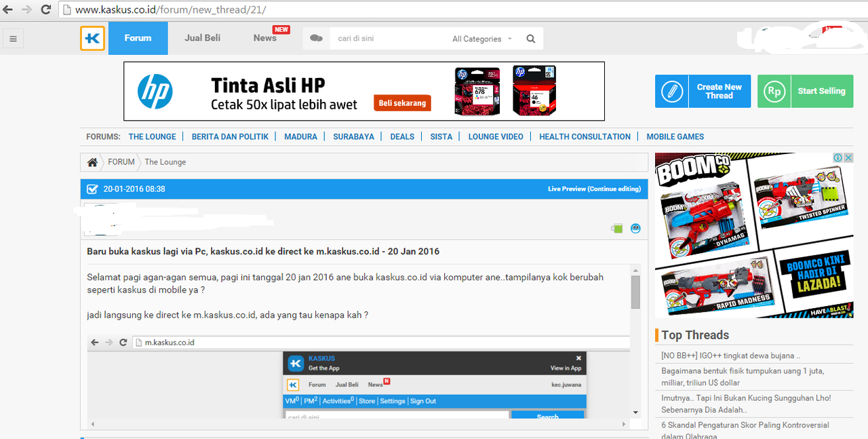Open the Tinta Asli HP banner ad
Screen dimensions: 868x439
point(364,92)
